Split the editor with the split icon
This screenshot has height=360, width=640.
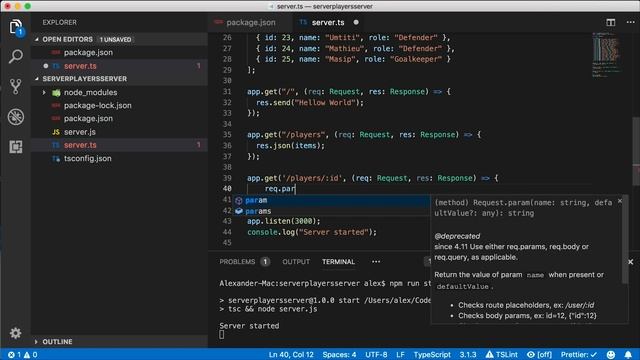(610, 22)
